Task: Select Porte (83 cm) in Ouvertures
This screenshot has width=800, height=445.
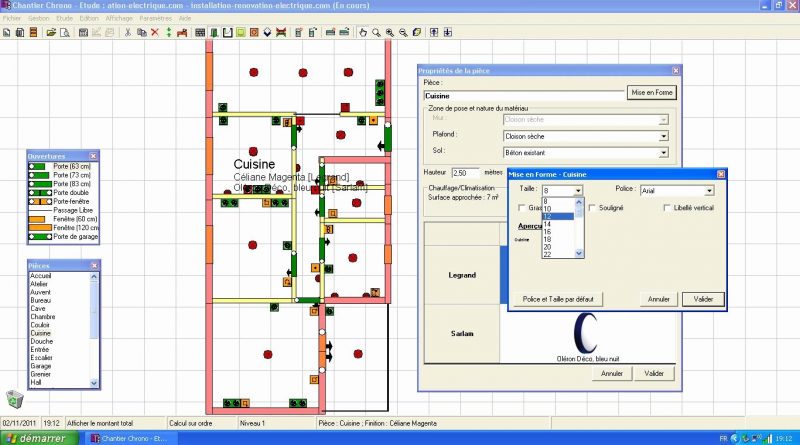Action: [63, 184]
